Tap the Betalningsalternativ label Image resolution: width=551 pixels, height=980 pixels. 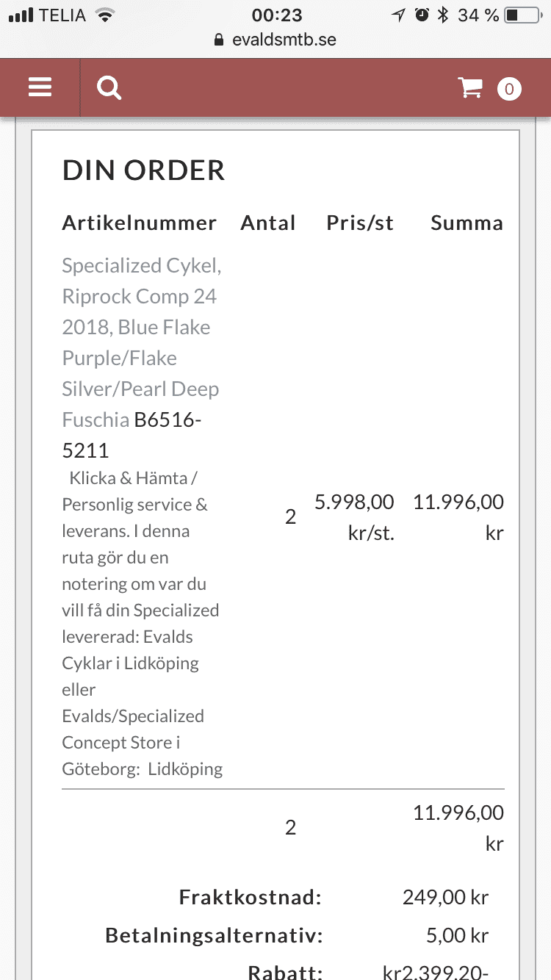(x=214, y=936)
